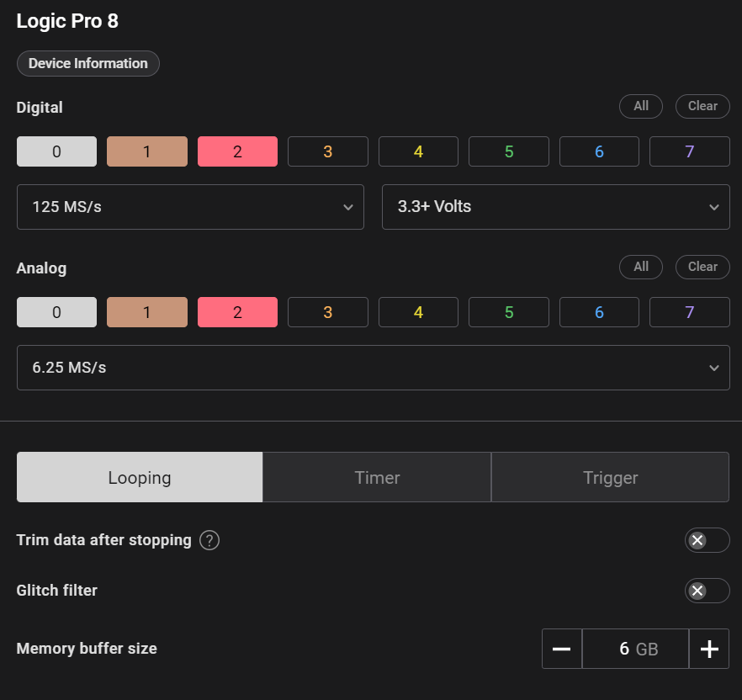
Task: Select the Looping capture mode tab
Action: pyautogui.click(x=140, y=478)
